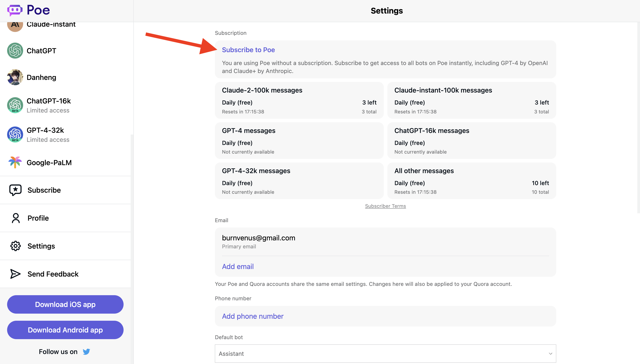Viewport: 640px width, 364px height.
Task: Click the Subscribe star chat icon
Action: [16, 190]
